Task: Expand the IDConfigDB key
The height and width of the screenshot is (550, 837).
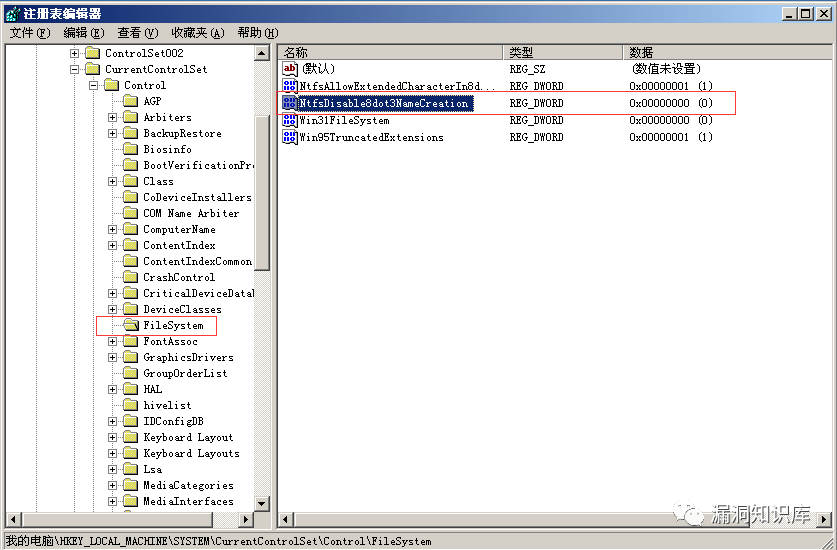Action: coord(112,421)
